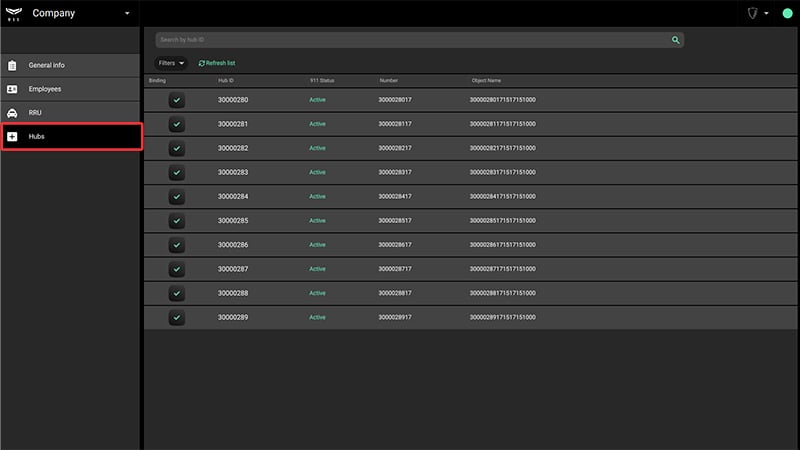The width and height of the screenshot is (800, 450).
Task: Toggle binding checkbox for hub 30000281
Action: point(177,124)
